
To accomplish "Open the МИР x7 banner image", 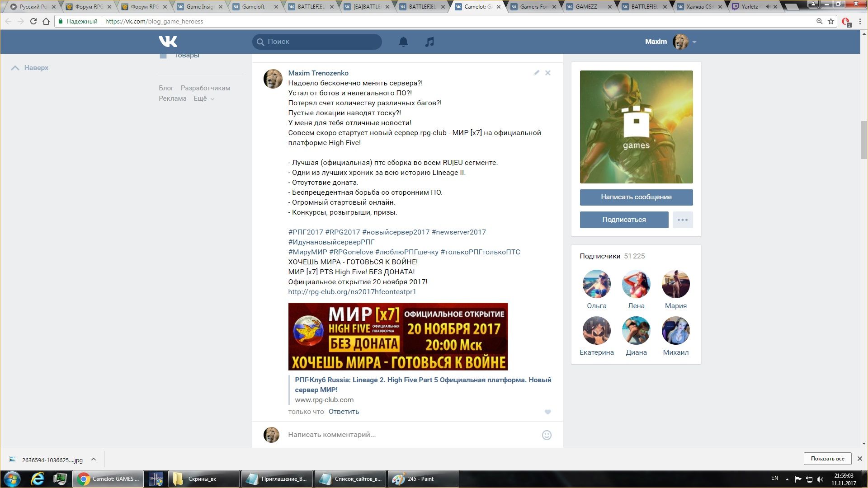I will click(x=398, y=337).
